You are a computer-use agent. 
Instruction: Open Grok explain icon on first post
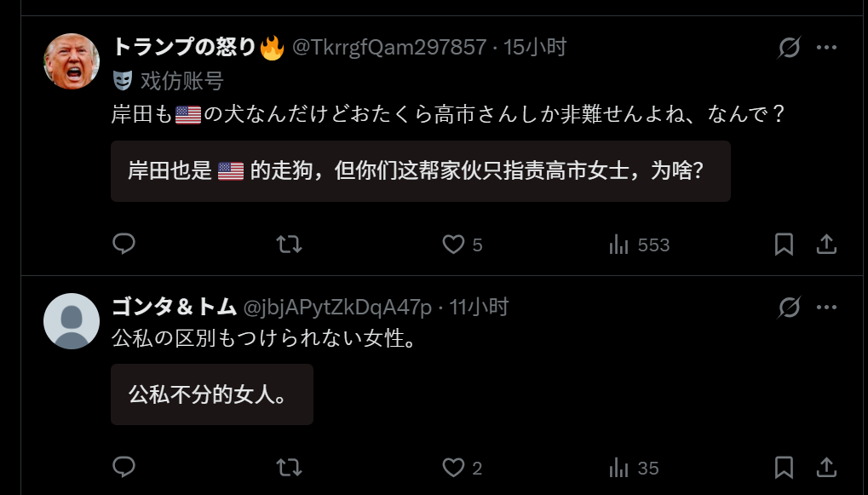pos(789,47)
